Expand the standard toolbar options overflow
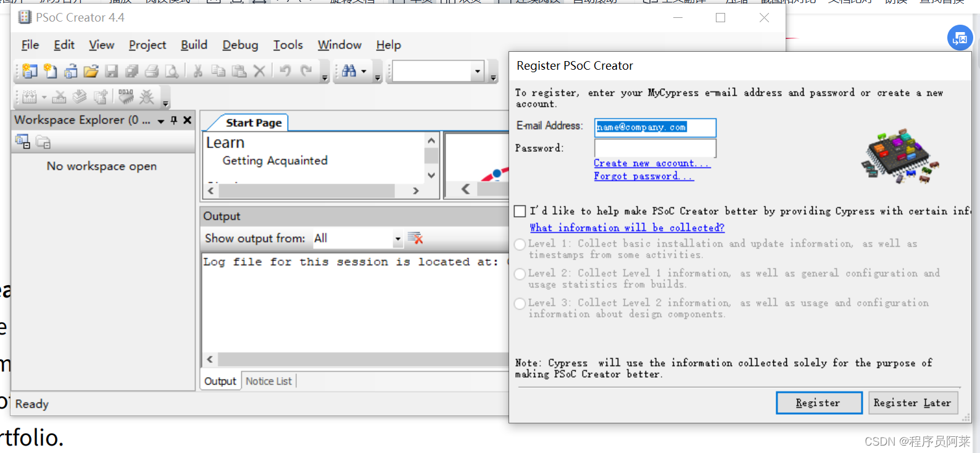The width and height of the screenshot is (980, 453). 325,72
